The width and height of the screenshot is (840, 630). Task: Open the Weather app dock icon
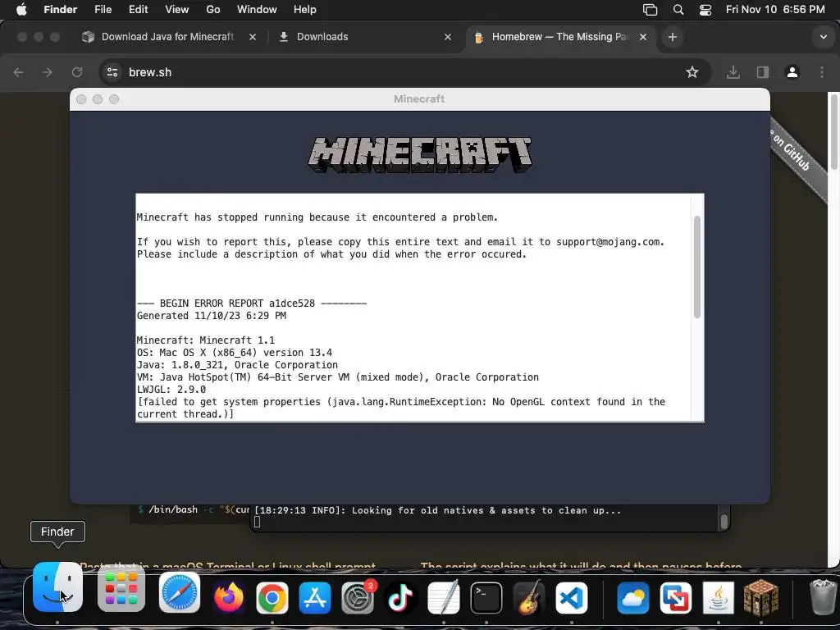tap(632, 597)
